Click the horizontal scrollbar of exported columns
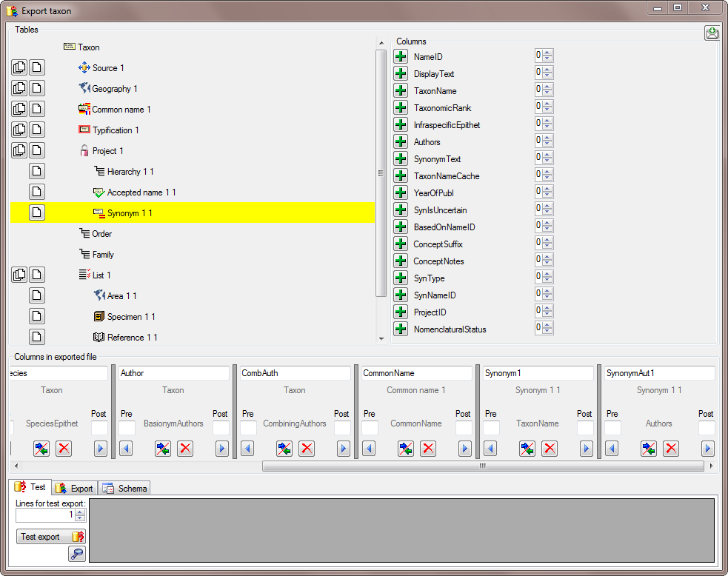728x576 pixels. pyautogui.click(x=481, y=466)
